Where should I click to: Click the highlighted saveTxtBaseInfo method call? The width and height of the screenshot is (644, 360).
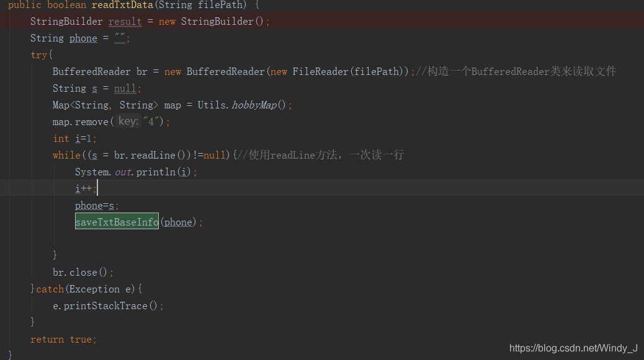(x=117, y=222)
